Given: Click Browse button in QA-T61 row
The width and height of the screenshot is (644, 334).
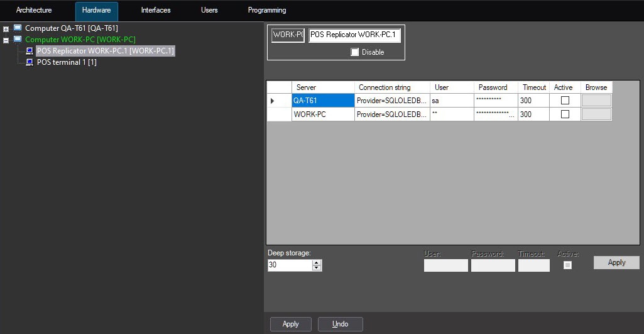Looking at the screenshot, I should click(x=596, y=101).
